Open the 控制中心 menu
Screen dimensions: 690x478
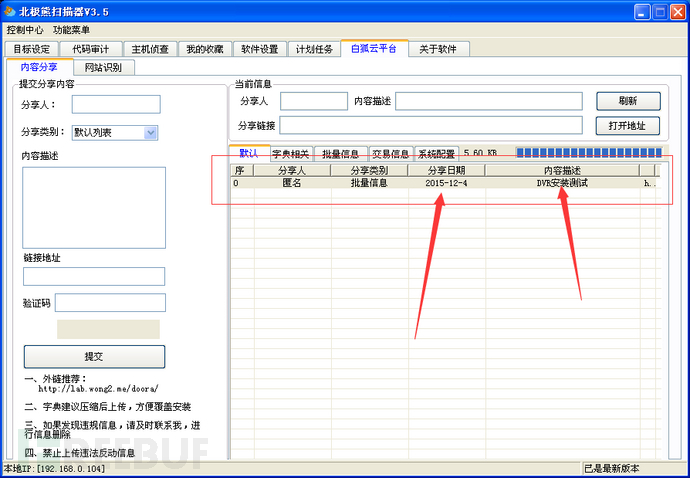[x=25, y=30]
